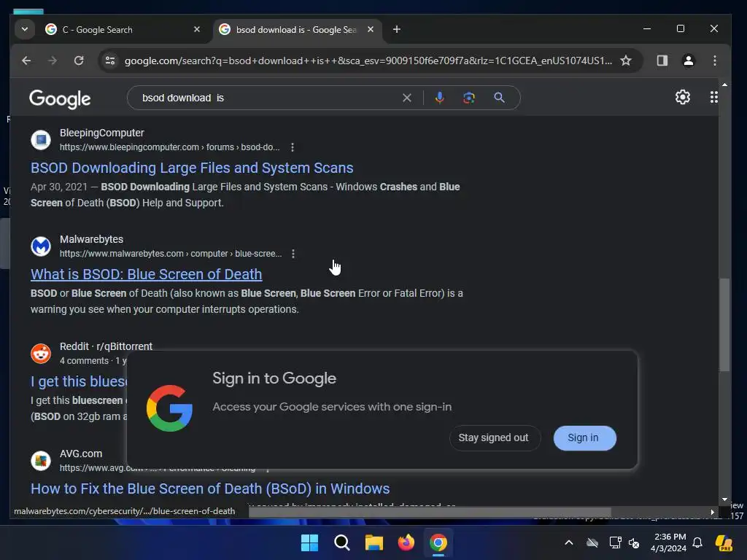
Task: Click the Malwarebytes favicon
Action: pyautogui.click(x=41, y=246)
